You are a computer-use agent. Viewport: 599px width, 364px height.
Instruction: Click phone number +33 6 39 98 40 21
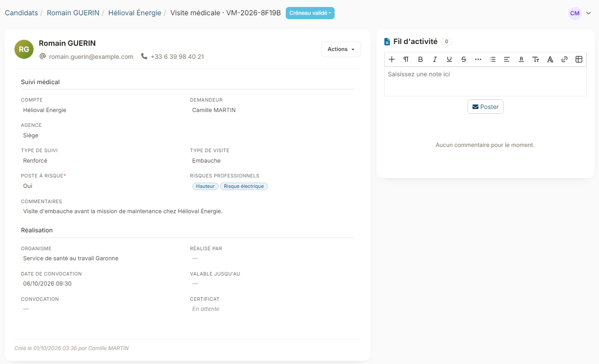pos(177,57)
